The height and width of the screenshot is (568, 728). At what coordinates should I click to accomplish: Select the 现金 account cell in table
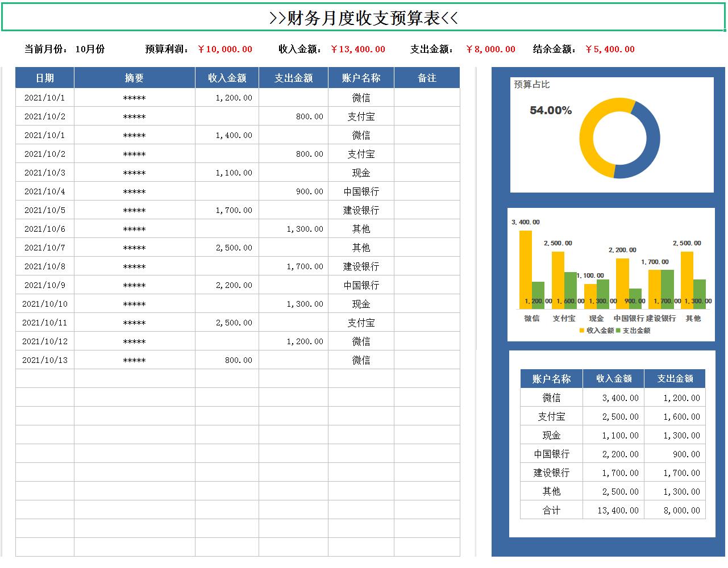(x=550, y=435)
